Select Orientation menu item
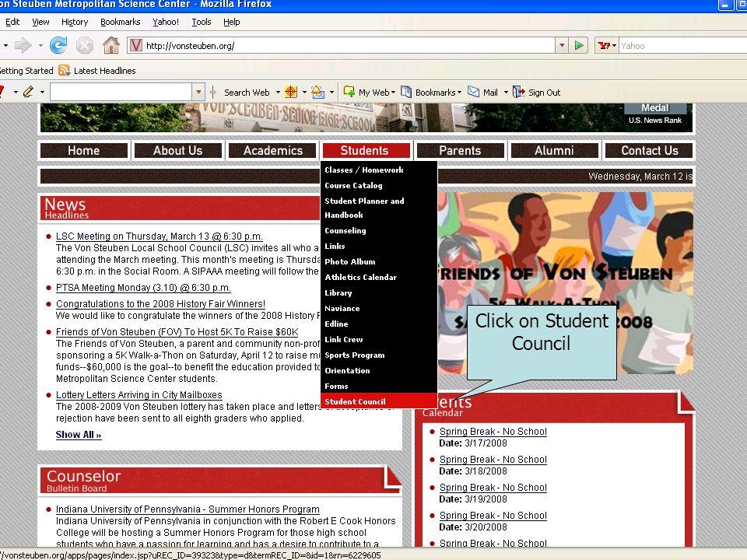Screen dimensions: 747x560 [379, 370]
